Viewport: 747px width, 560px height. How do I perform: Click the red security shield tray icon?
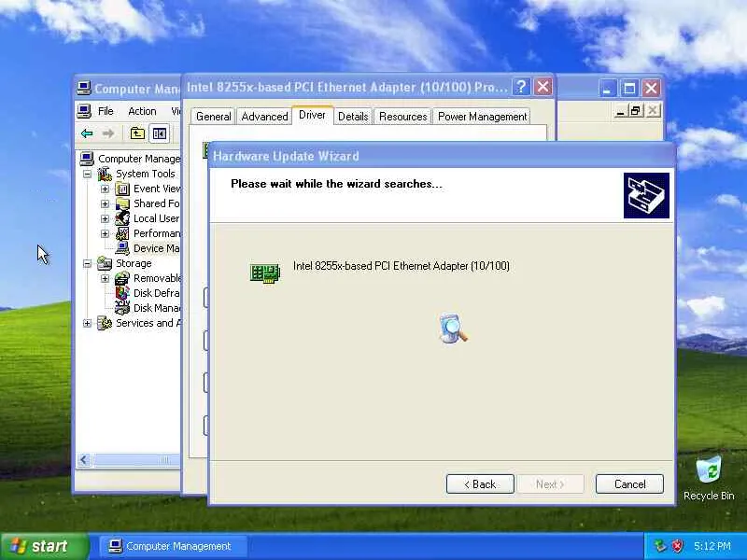click(x=678, y=546)
